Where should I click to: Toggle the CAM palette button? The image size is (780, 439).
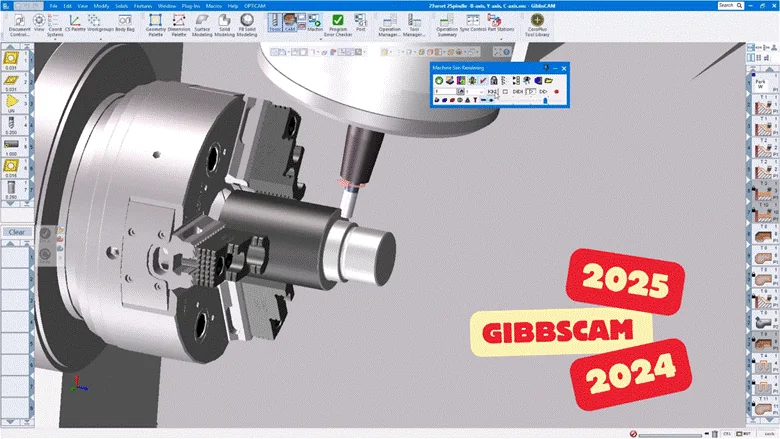pos(290,23)
